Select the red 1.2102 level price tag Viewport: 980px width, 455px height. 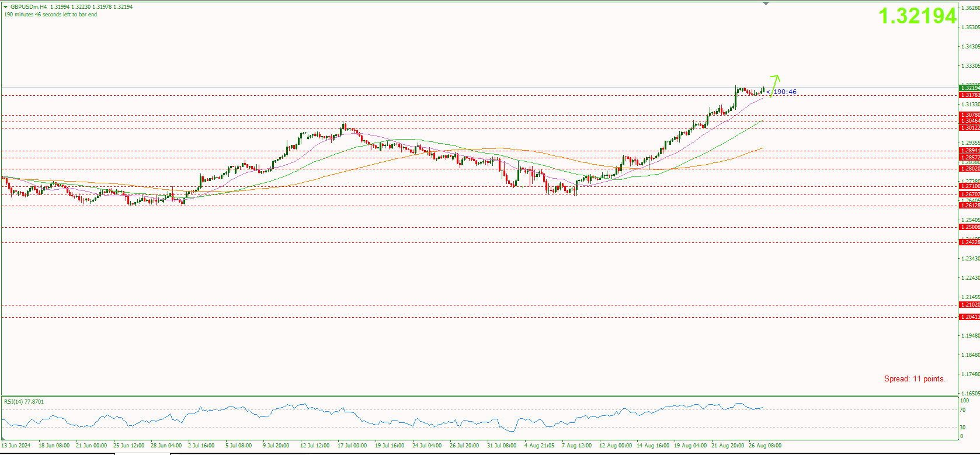tap(969, 305)
